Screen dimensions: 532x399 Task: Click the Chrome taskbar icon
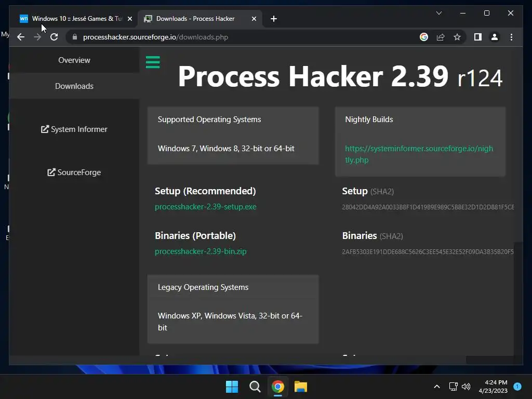[x=278, y=387]
